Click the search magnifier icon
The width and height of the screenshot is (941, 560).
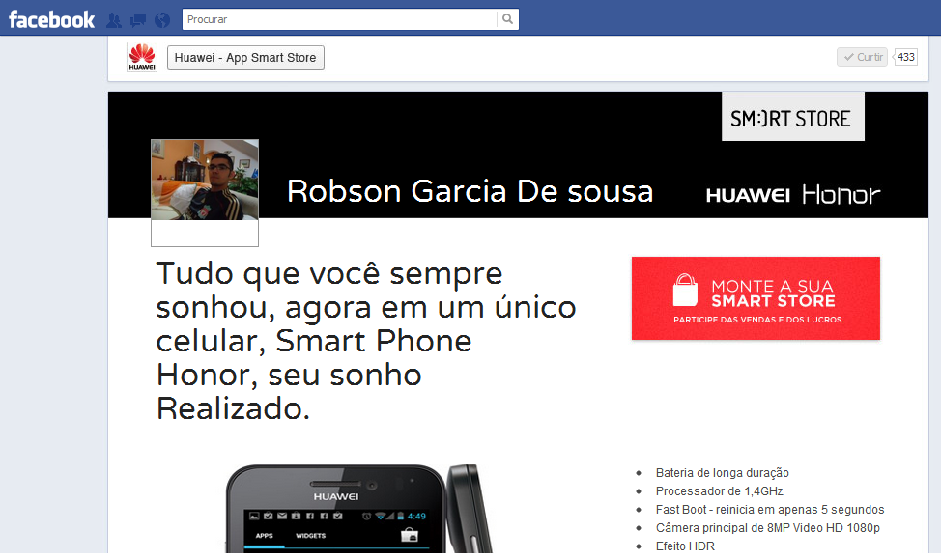[x=508, y=19]
